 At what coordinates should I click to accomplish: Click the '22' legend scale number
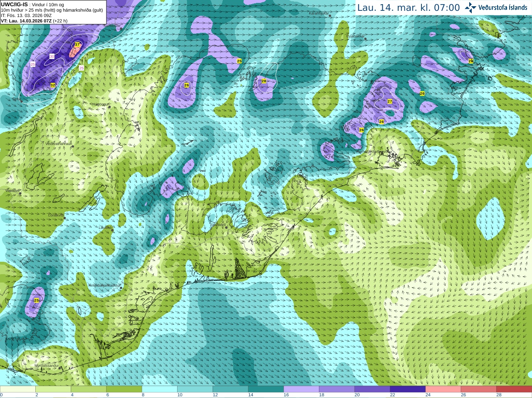tap(392, 395)
